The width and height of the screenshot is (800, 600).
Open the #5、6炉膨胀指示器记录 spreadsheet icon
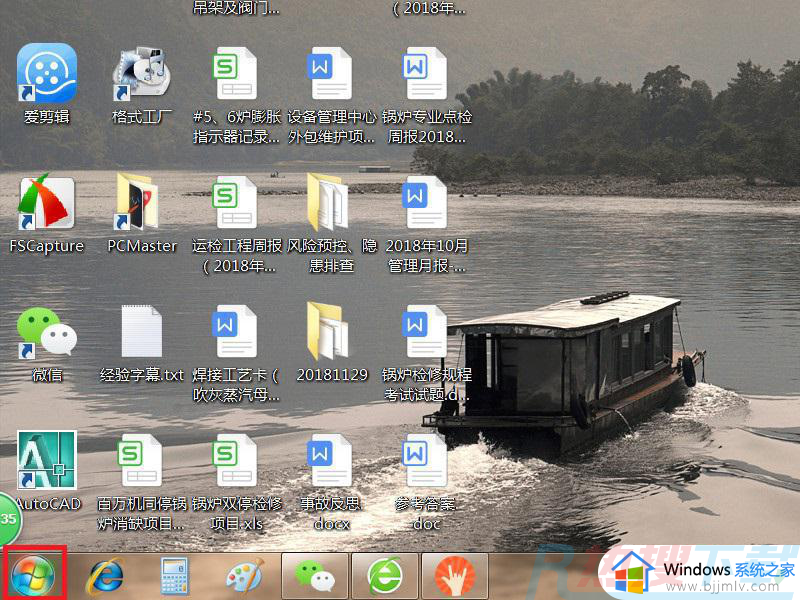point(236,73)
